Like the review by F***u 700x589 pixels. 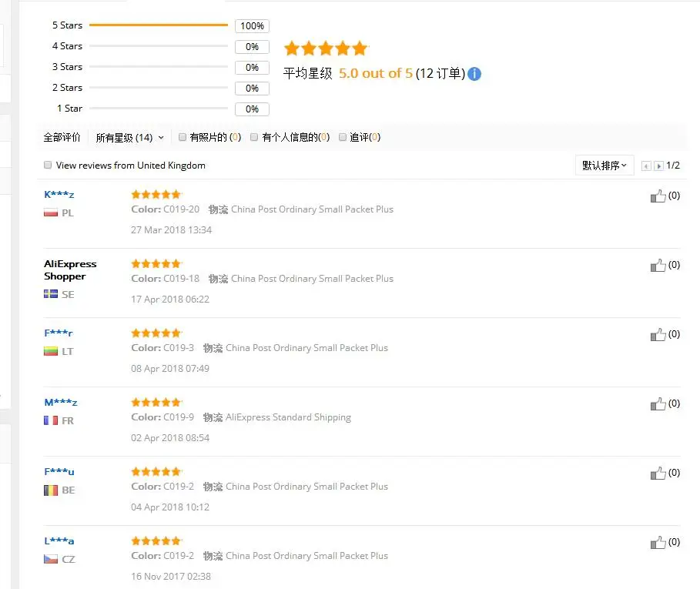[x=658, y=473]
